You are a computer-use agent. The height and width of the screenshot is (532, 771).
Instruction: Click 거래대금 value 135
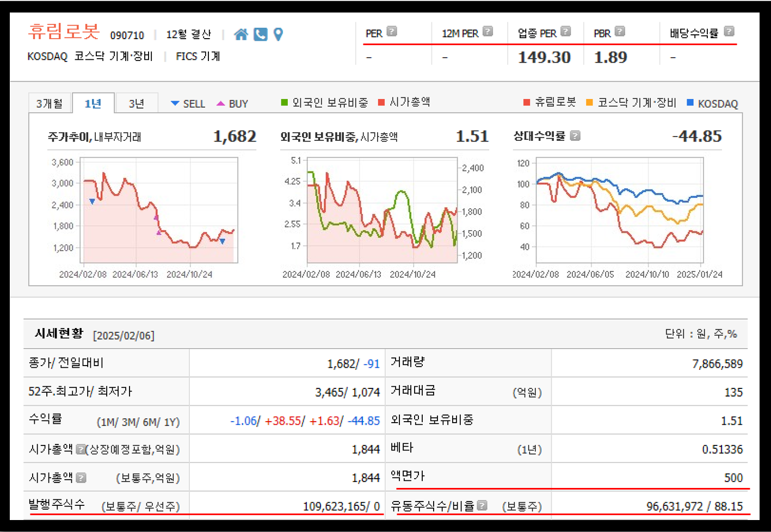(733, 392)
